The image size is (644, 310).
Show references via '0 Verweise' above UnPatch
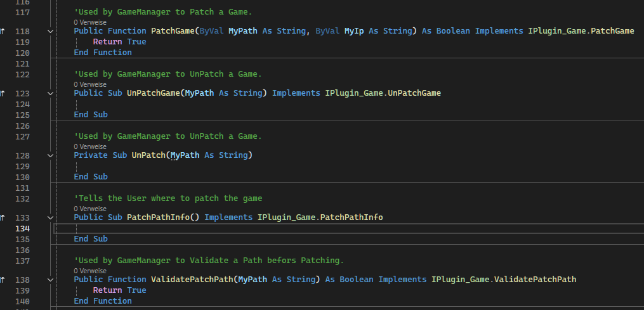(90, 146)
